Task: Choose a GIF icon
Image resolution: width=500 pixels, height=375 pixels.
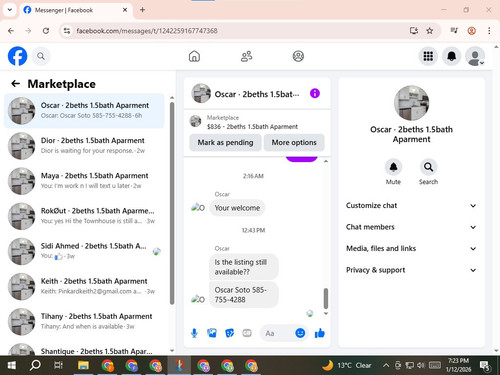Action: (247, 333)
